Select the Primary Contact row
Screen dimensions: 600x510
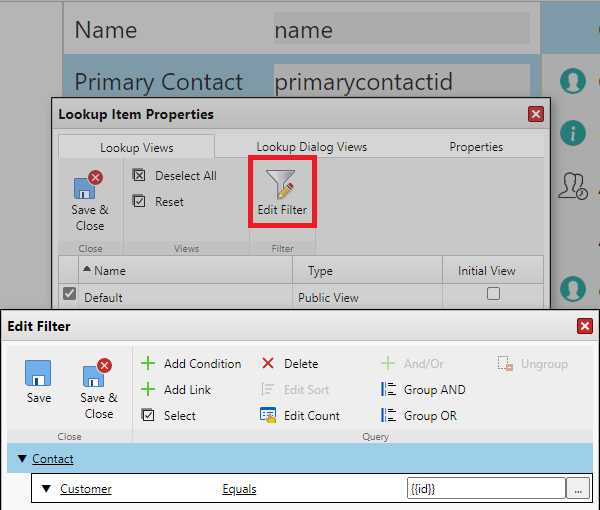click(302, 77)
